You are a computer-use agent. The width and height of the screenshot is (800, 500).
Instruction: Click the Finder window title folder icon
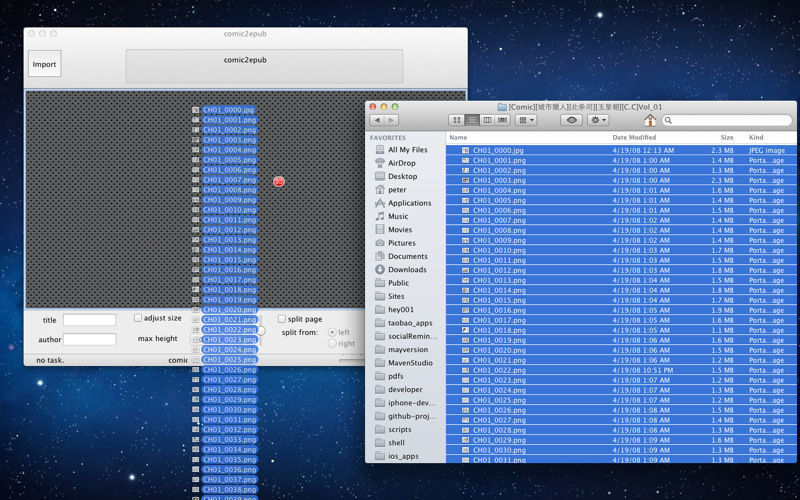tap(502, 107)
